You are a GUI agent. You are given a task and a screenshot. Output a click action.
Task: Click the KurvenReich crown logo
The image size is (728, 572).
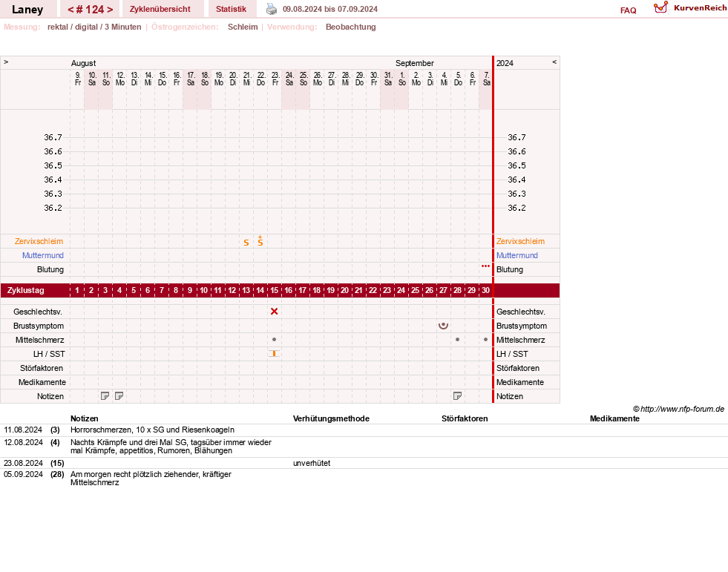[x=660, y=7]
